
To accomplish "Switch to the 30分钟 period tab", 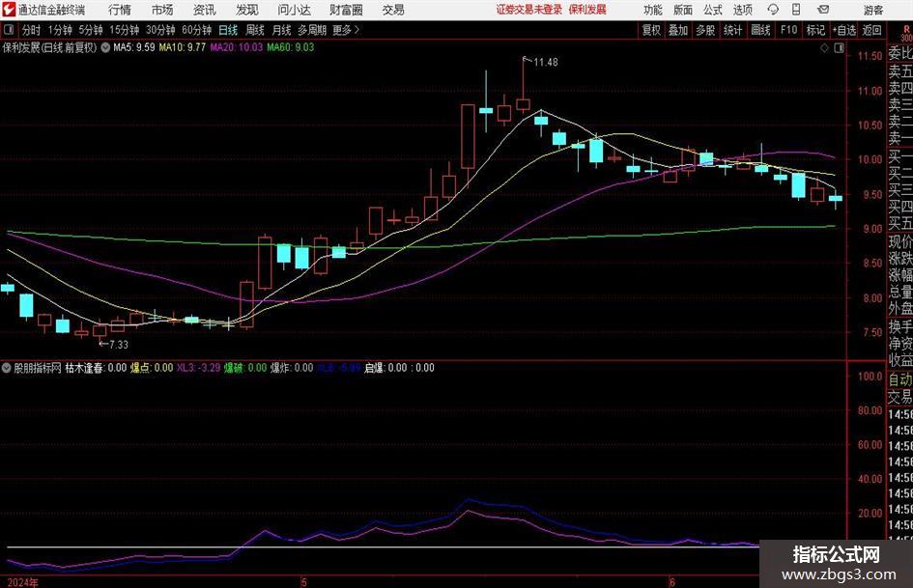I will 160,30.
